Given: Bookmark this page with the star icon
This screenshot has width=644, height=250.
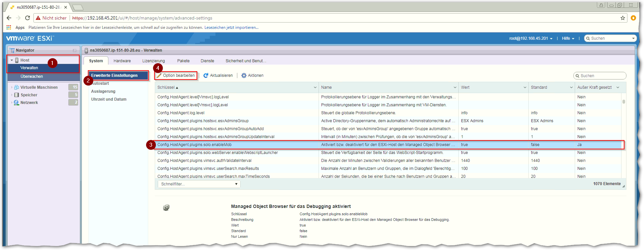Looking at the screenshot, I should click(623, 18).
